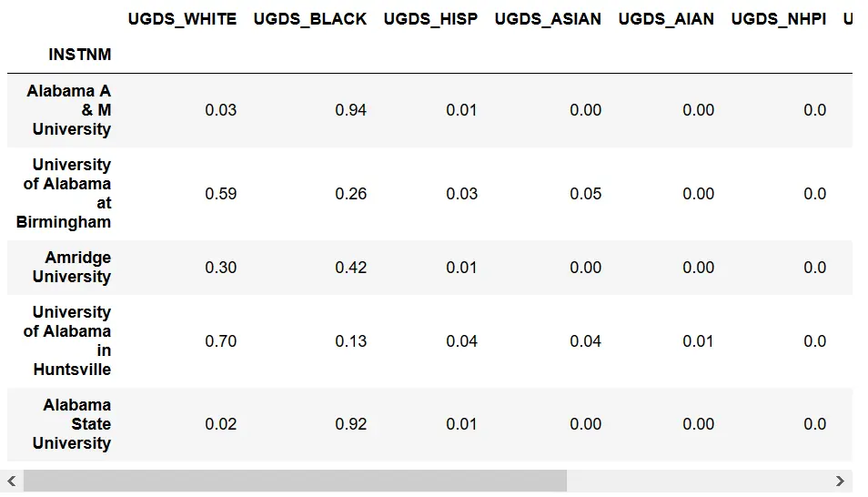This screenshot has width=868, height=497.
Task: Click the INSTNM index header
Action: pos(80,55)
